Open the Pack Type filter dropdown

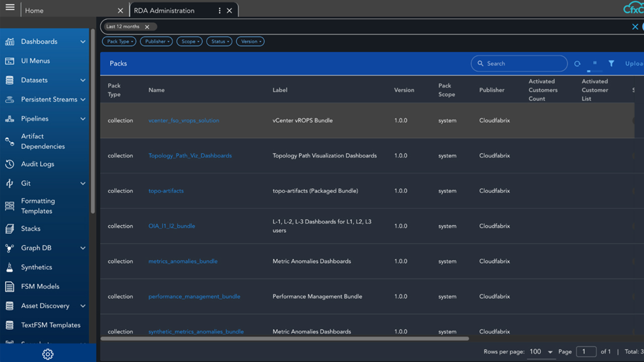pos(119,42)
